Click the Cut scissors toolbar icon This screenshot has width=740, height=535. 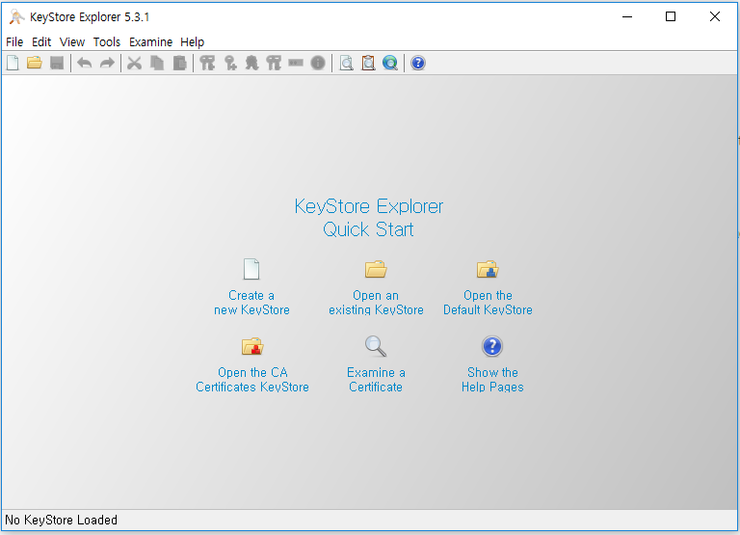click(135, 63)
